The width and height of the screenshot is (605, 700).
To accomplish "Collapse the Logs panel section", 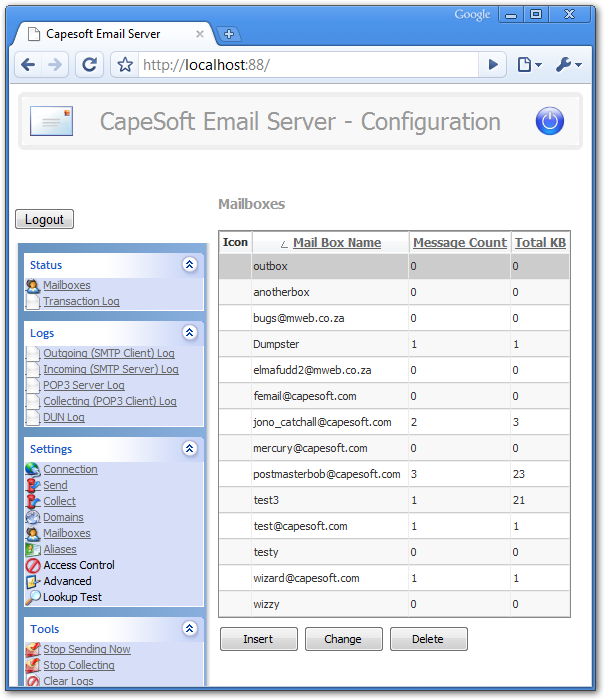I will pos(189,333).
